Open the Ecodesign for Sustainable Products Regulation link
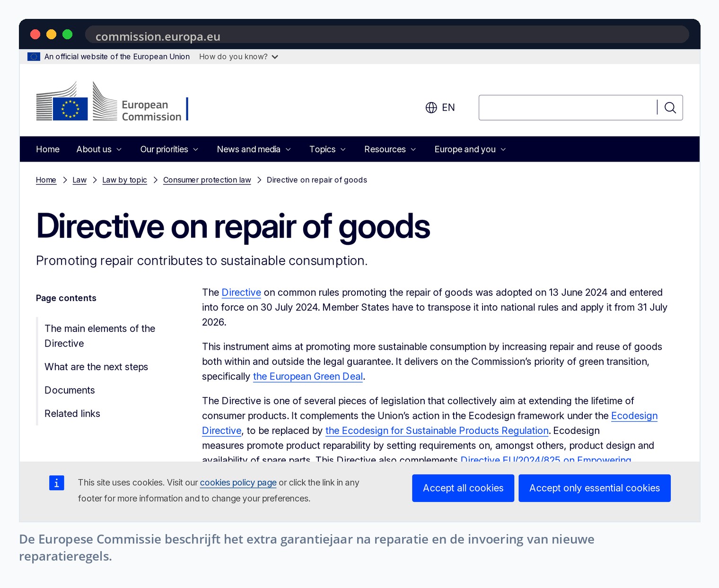Screen dimensions: 719x588 click(x=437, y=431)
